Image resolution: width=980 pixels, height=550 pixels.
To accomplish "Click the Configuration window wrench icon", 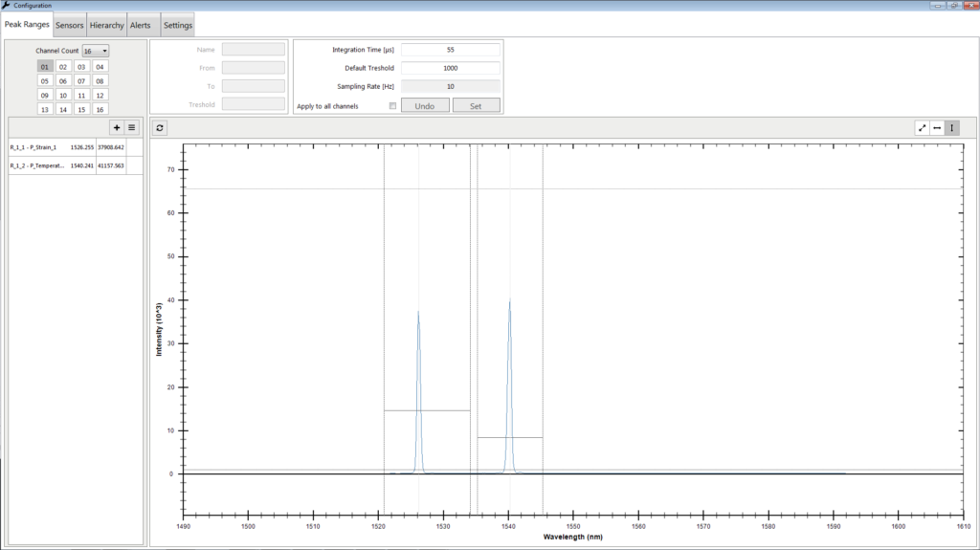I will point(6,5).
